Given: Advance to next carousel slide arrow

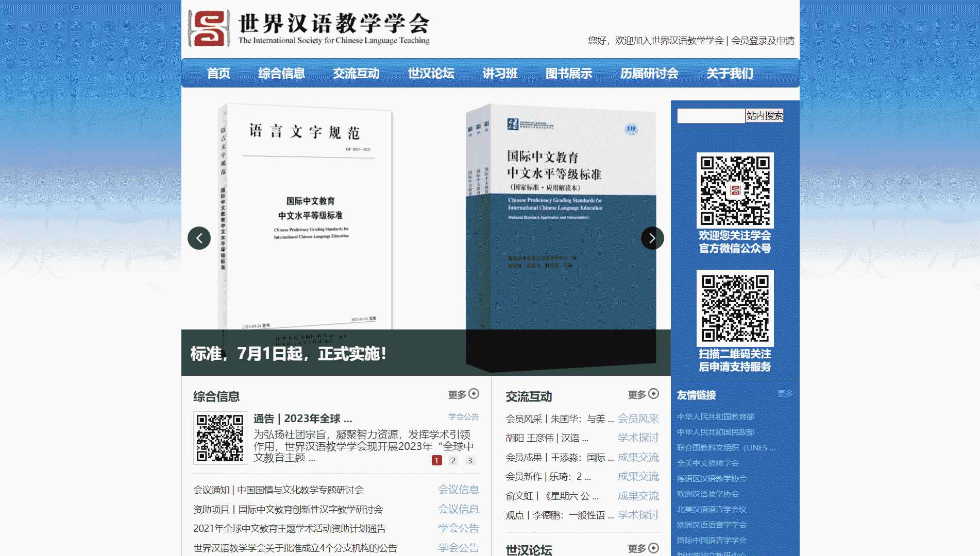Looking at the screenshot, I should (x=652, y=238).
